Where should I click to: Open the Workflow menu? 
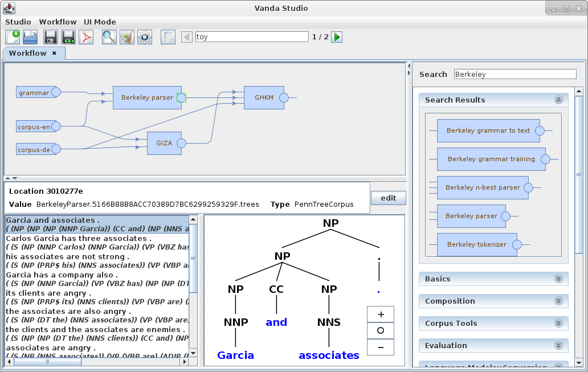tap(58, 22)
